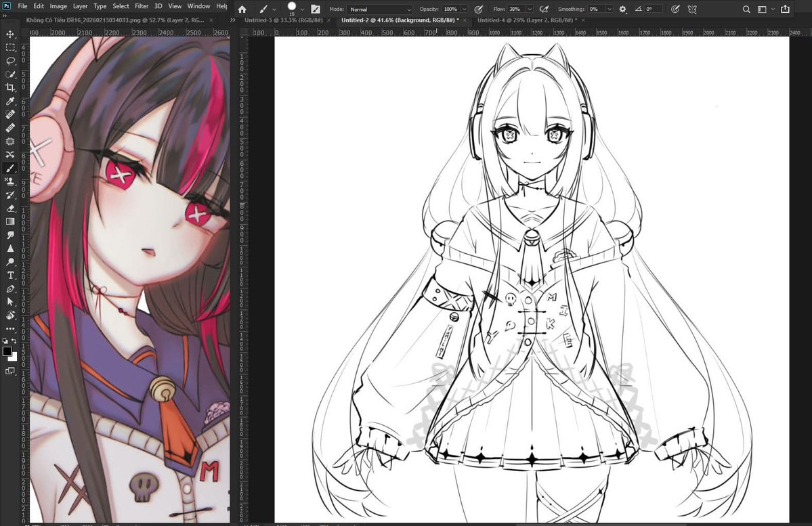Select the Spot Healing Brush tool

[10, 114]
